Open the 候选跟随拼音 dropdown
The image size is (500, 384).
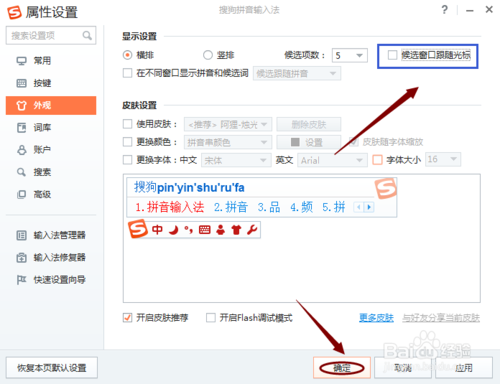click(x=297, y=74)
